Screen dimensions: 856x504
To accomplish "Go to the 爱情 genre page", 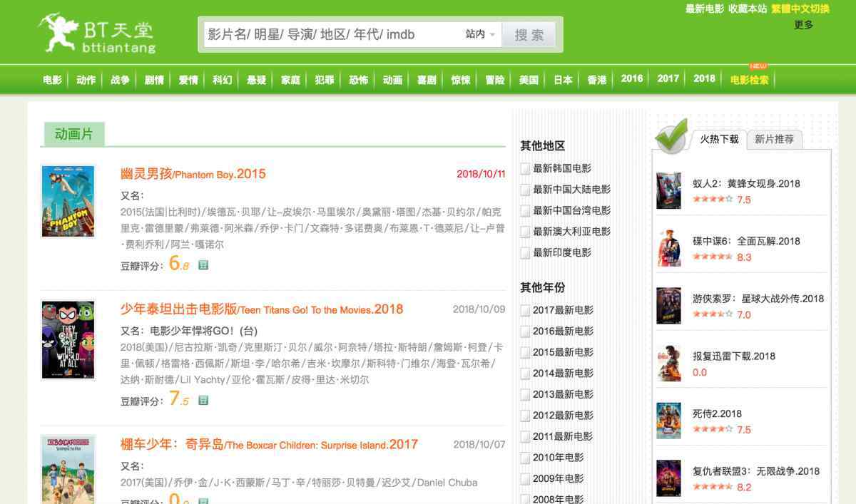I will coord(188,80).
